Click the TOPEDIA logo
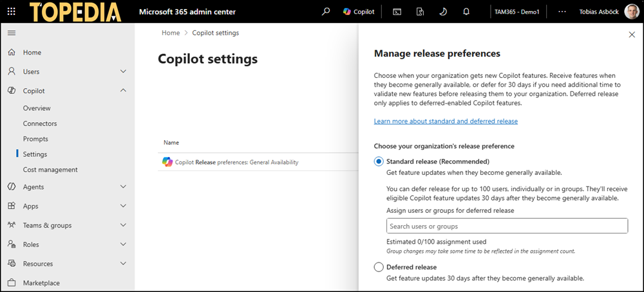The image size is (644, 292). coord(76,12)
